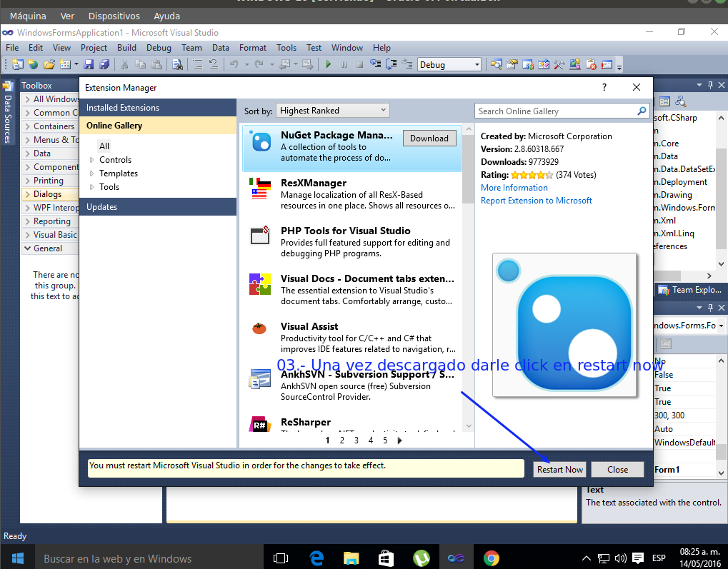Click the Step Over debug icon
The image size is (728, 569).
coord(392,64)
